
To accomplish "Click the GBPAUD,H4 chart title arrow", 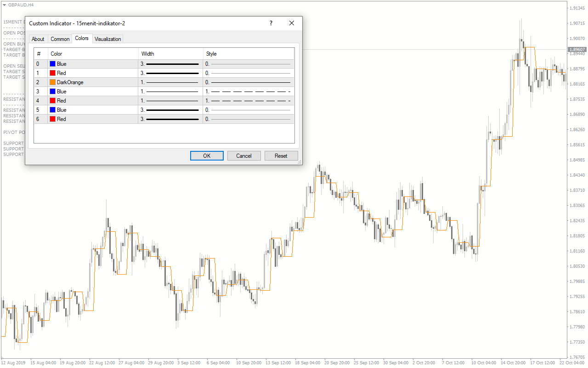I will pyautogui.click(x=5, y=5).
